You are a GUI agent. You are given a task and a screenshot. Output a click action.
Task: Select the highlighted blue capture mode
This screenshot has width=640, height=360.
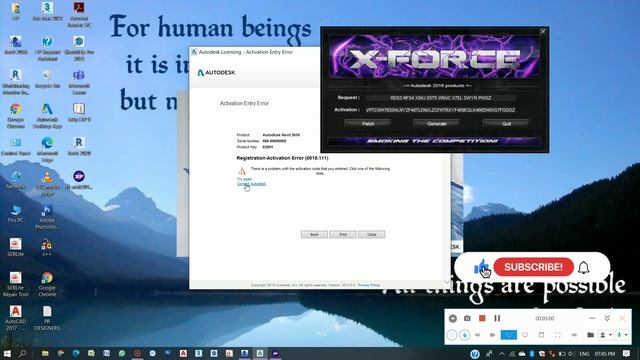[x=509, y=335]
